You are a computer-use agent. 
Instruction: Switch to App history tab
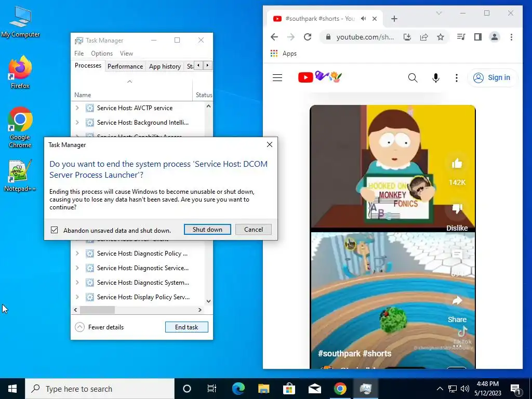click(x=165, y=66)
